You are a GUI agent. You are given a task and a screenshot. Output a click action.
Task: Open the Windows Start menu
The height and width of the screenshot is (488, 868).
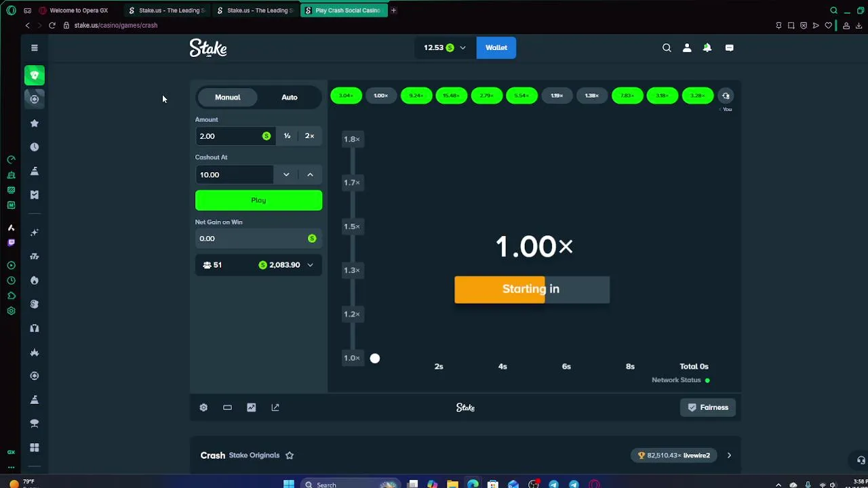pos(289,484)
